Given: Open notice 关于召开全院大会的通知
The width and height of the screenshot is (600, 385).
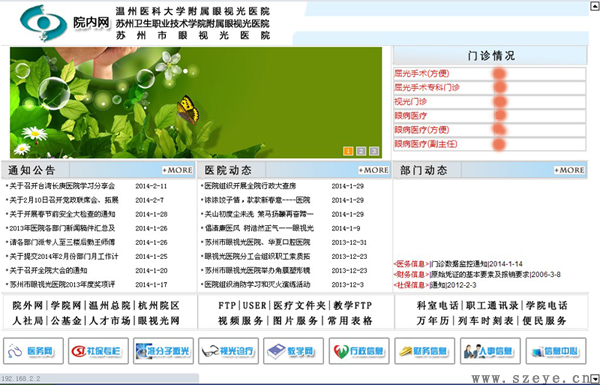Looking at the screenshot, I should 49,271.
